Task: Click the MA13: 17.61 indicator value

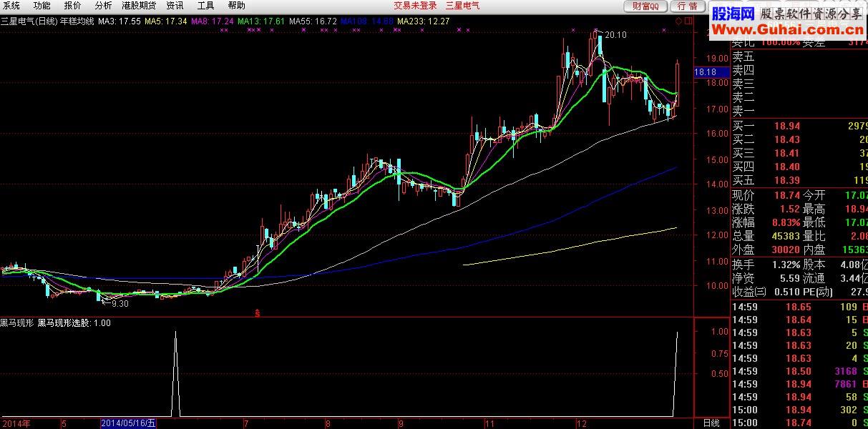Action: coord(262,21)
